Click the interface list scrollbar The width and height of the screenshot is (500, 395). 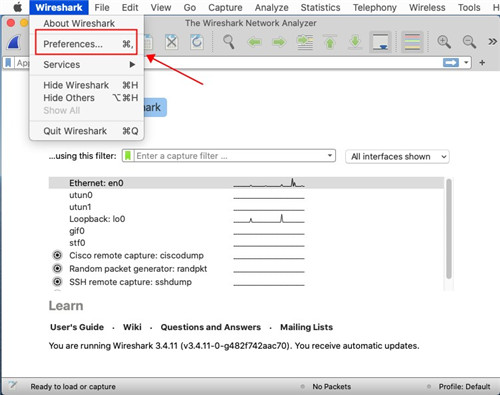point(449,229)
